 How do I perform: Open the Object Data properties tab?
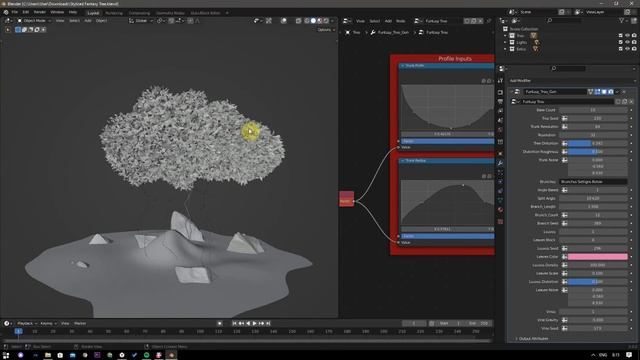pyautogui.click(x=500, y=200)
